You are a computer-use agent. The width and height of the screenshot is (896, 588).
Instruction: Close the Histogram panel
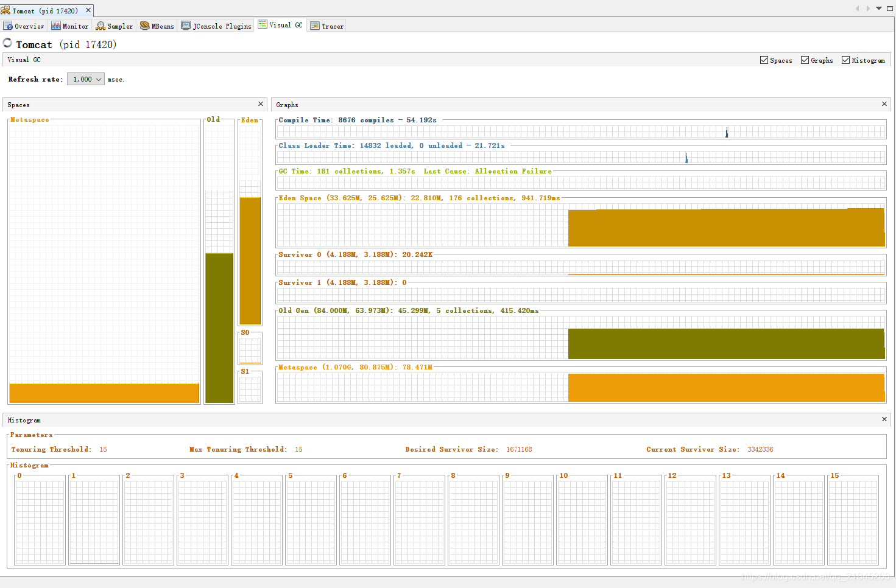point(884,419)
